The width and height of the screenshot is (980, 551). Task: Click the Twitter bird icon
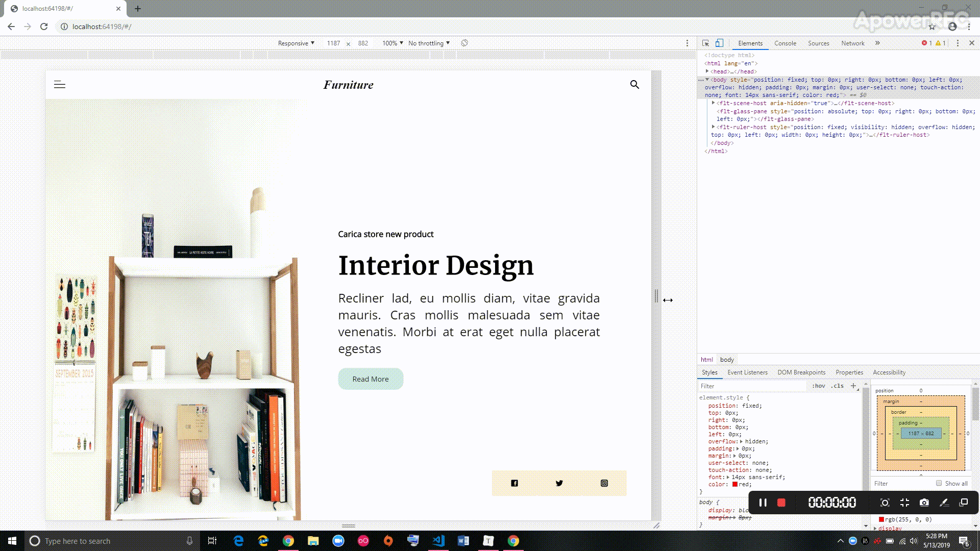coord(559,483)
